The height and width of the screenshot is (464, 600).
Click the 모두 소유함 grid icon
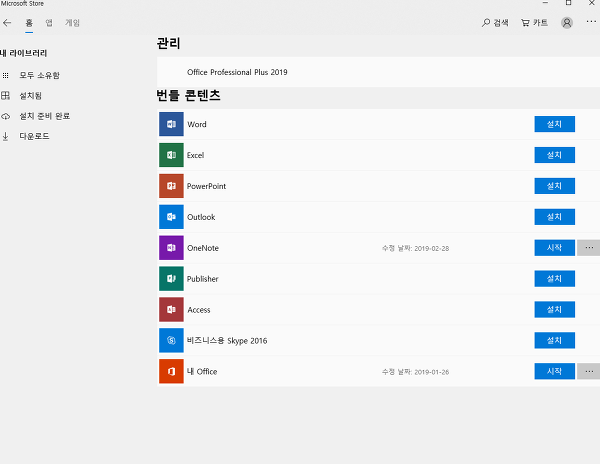[5, 75]
